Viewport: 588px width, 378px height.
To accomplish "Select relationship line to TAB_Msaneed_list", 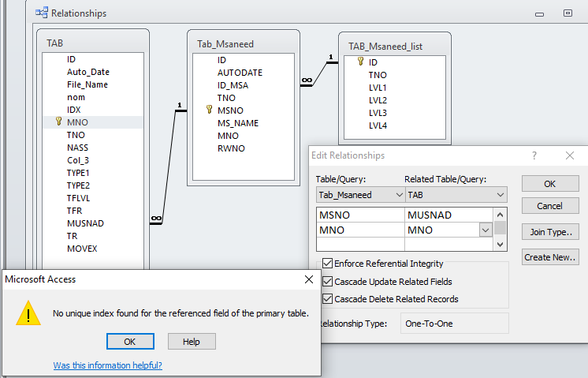I will pos(319,74).
